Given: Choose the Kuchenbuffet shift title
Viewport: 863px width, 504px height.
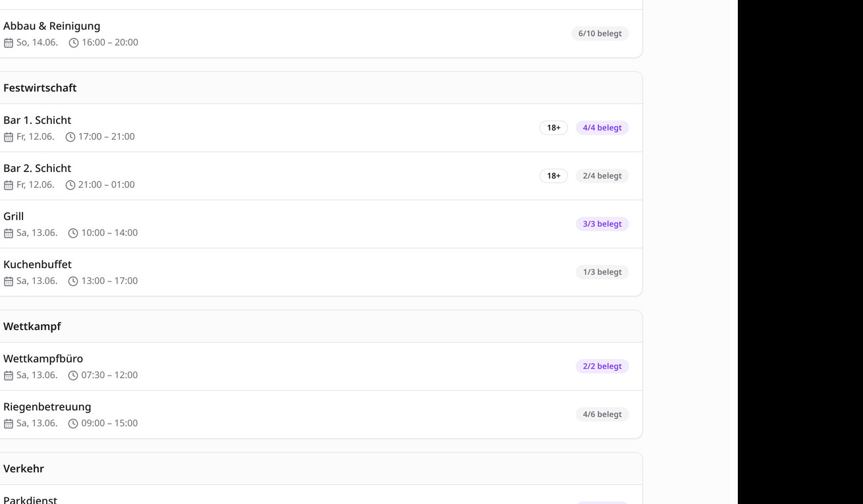Looking at the screenshot, I should pos(38,265).
